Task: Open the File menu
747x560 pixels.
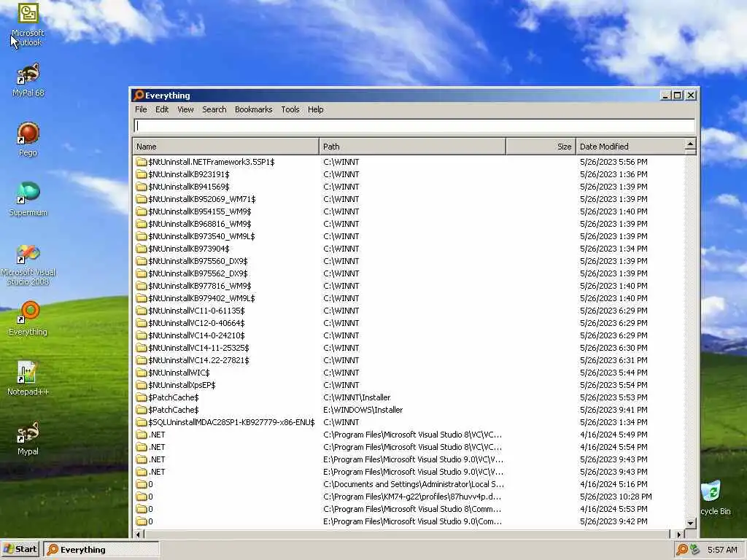Action: [141, 109]
